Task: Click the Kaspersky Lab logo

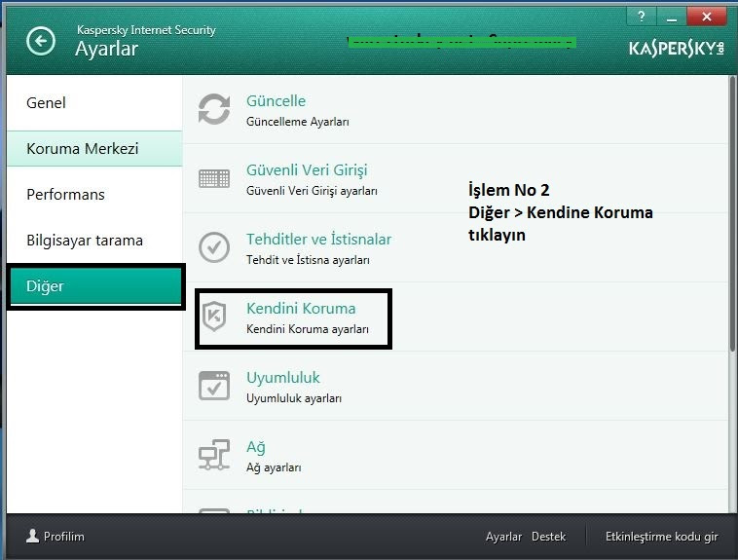Action: [677, 48]
